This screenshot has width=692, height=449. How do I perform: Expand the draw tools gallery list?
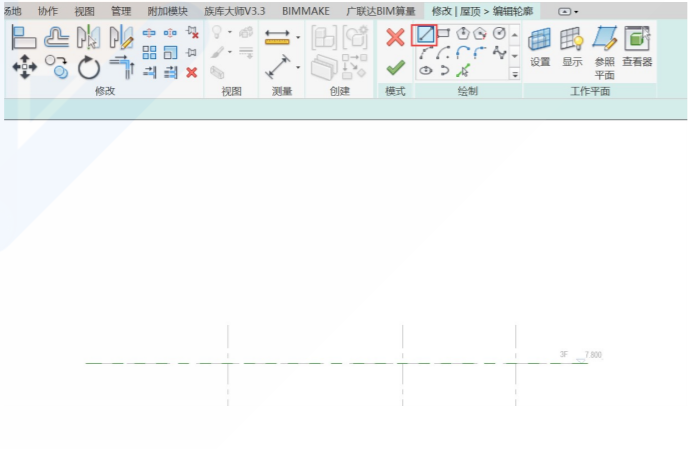[515, 74]
